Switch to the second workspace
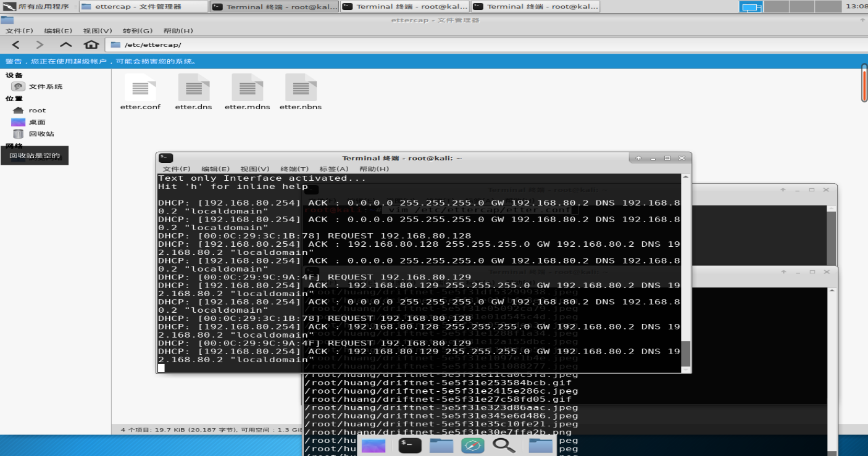 pos(777,7)
